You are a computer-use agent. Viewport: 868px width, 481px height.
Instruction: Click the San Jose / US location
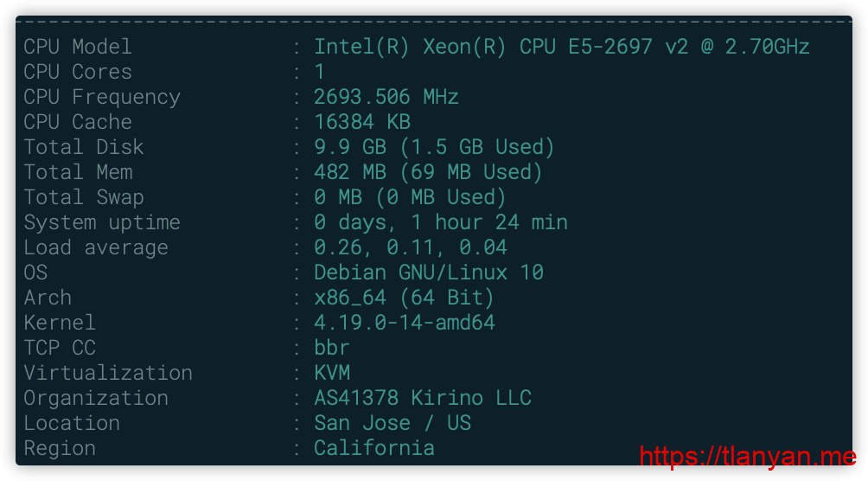coord(392,423)
